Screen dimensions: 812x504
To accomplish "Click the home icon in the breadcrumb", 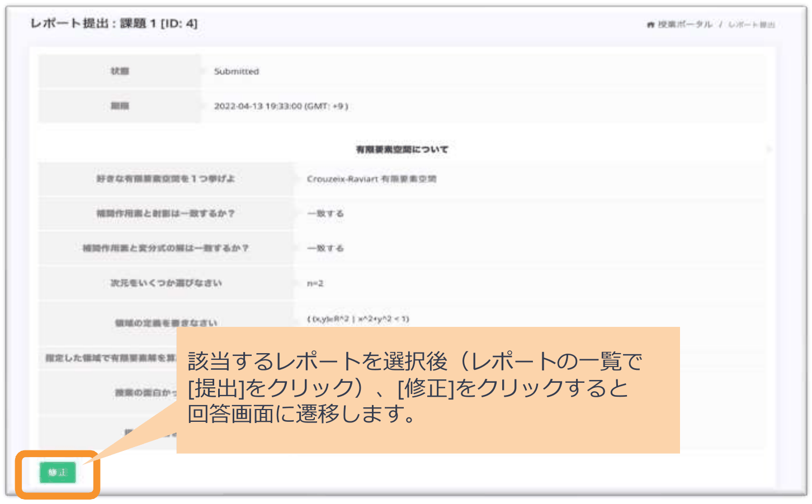I will 650,25.
